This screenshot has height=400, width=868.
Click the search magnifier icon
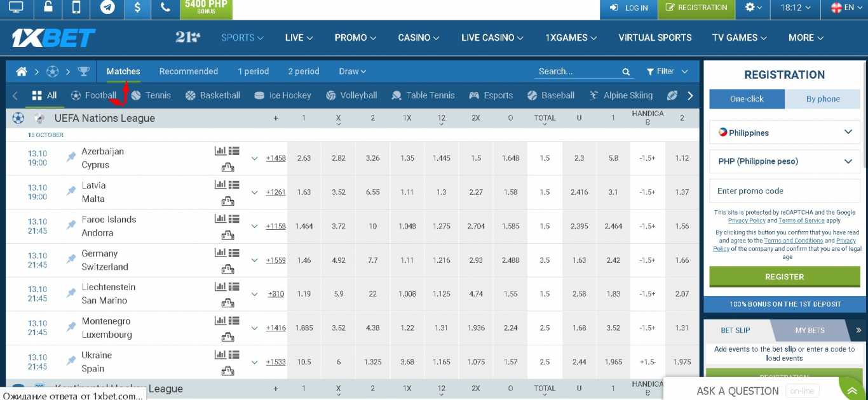click(x=626, y=72)
